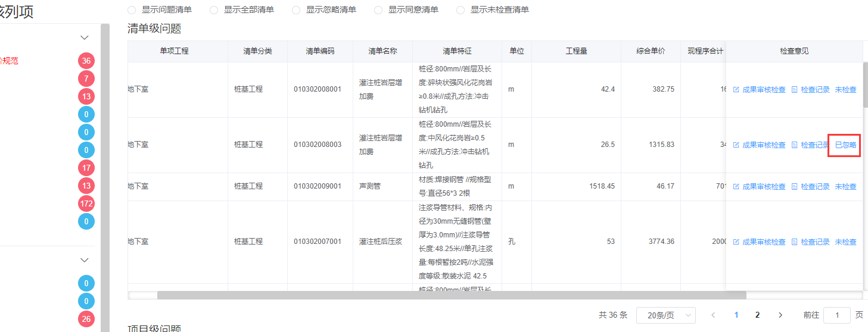Collapse the lower sidebar section chevron
868x332 pixels.
pos(85,260)
